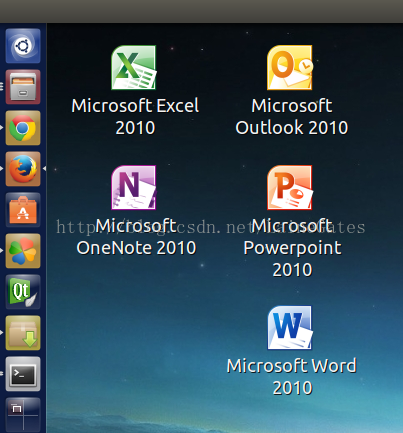Screen dimensions: 403x433
Task: Open the Terminal from the launcher
Action: pos(23,374)
